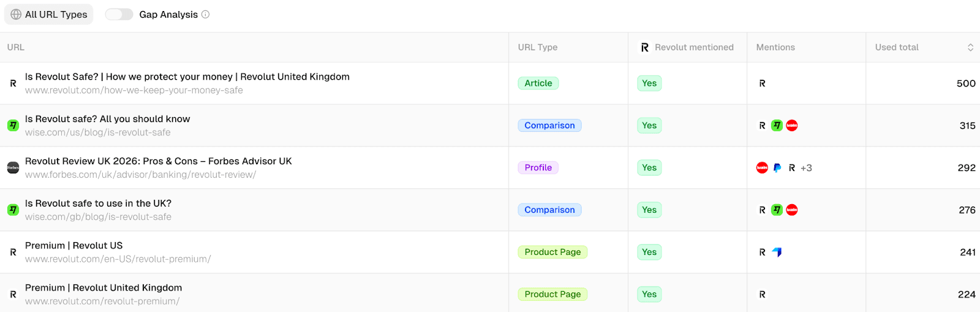Viewport: 980px width, 312px height.
Task: Toggle the Gap Analysis switch
Action: (x=119, y=14)
